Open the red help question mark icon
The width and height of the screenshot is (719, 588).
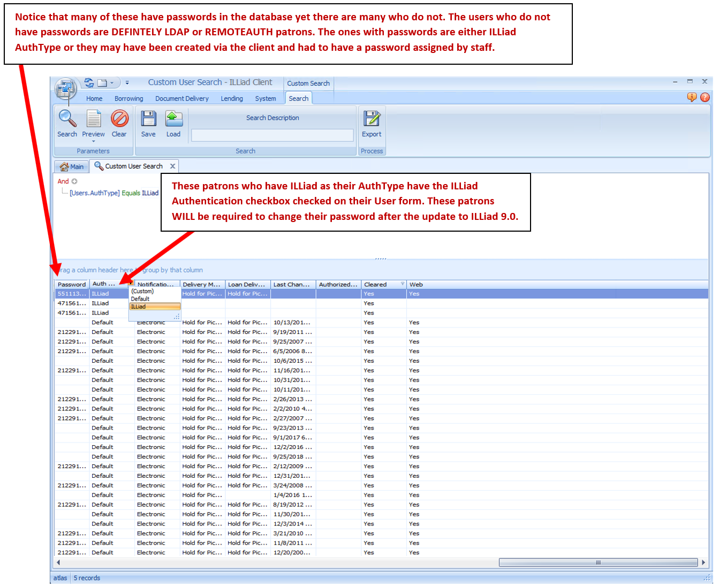tap(705, 97)
